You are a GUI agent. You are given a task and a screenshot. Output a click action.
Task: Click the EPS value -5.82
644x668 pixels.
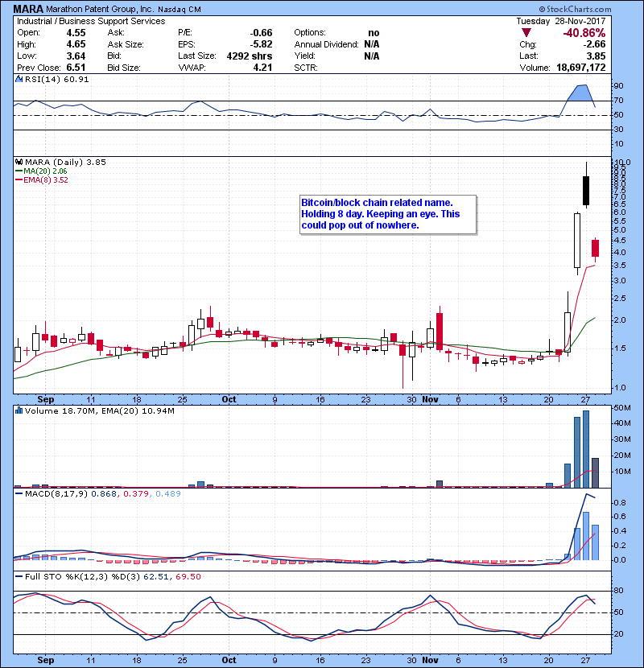pyautogui.click(x=261, y=44)
